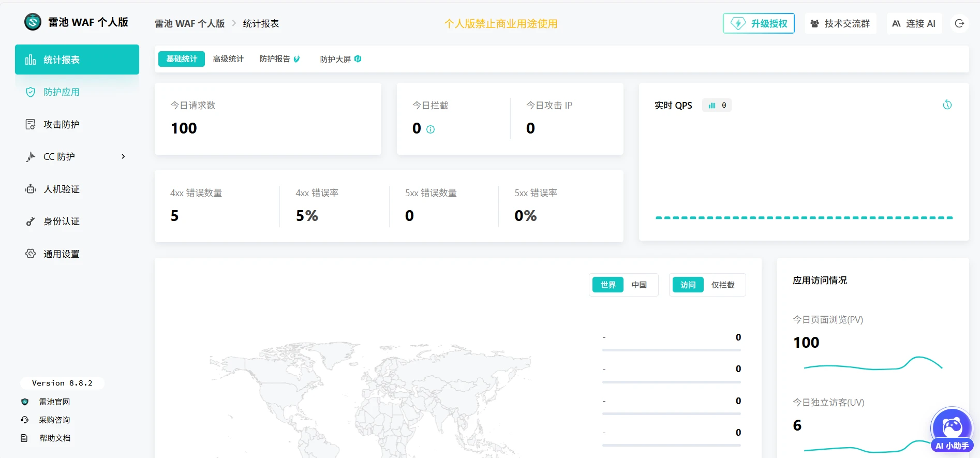Image resolution: width=980 pixels, height=458 pixels.
Task: Click the 5xx 错误率 value 0%
Action: coord(526,216)
